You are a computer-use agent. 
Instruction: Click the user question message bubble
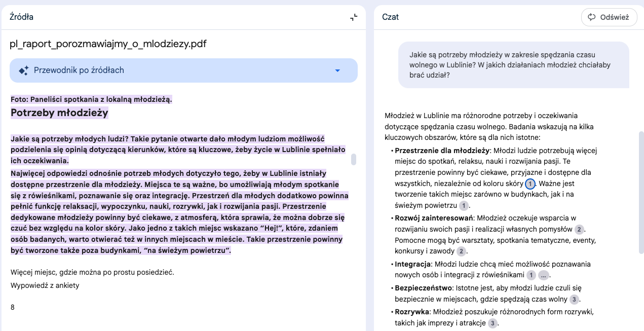[x=513, y=64]
